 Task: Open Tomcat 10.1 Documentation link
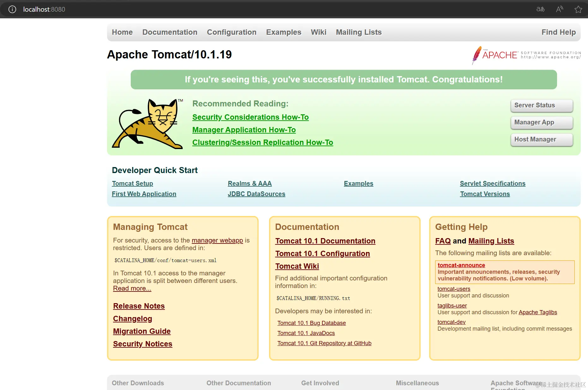coord(325,241)
